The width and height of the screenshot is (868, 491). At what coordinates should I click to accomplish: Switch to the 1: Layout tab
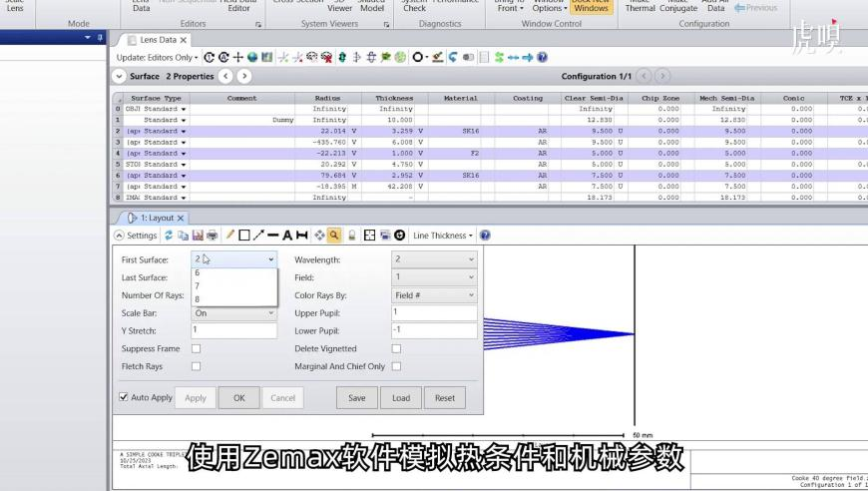click(x=157, y=219)
